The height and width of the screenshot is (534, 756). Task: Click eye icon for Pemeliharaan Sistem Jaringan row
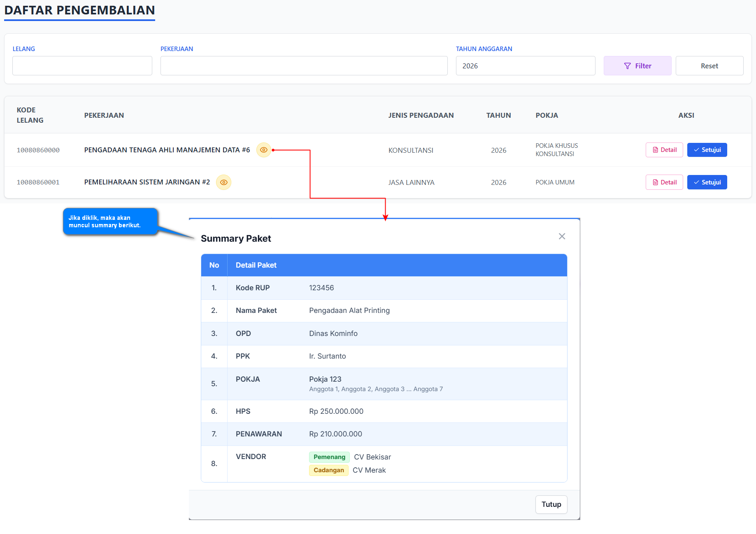[x=223, y=182]
